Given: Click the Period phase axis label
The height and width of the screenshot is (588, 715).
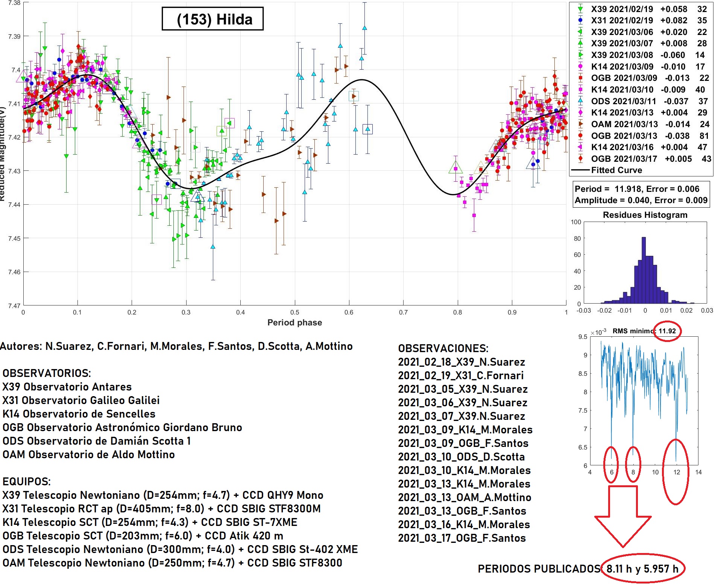Looking at the screenshot, I should tap(295, 322).
